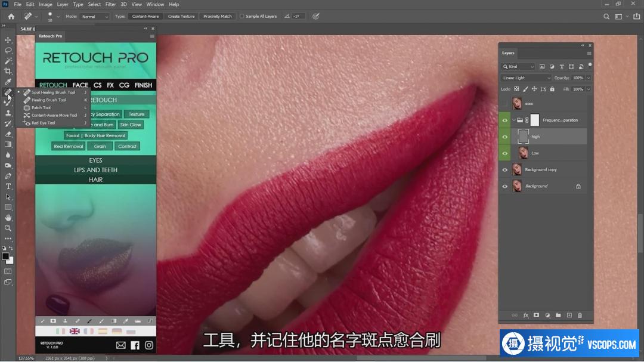The height and width of the screenshot is (362, 644).
Task: Open the Fill slider dropdown arrow
Action: [x=588, y=89]
